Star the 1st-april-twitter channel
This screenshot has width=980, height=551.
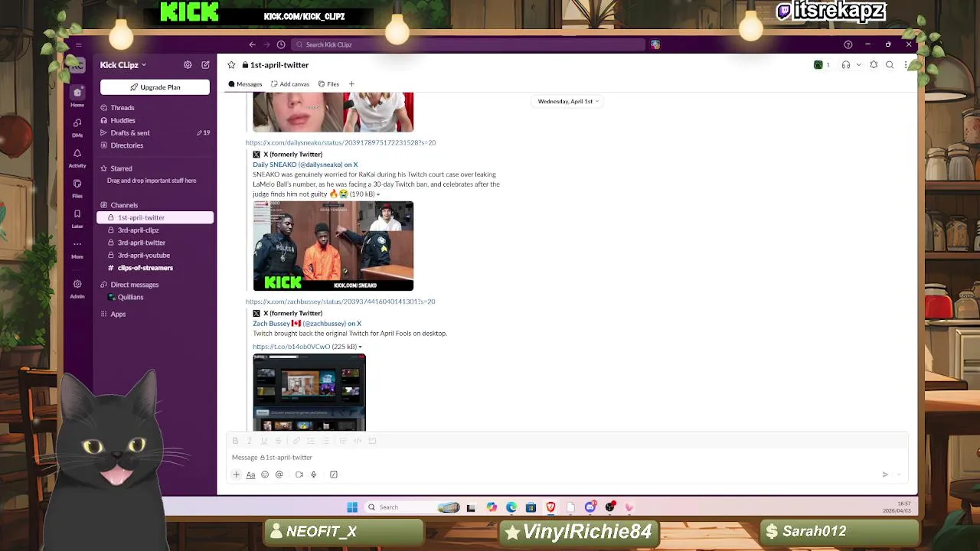[231, 65]
